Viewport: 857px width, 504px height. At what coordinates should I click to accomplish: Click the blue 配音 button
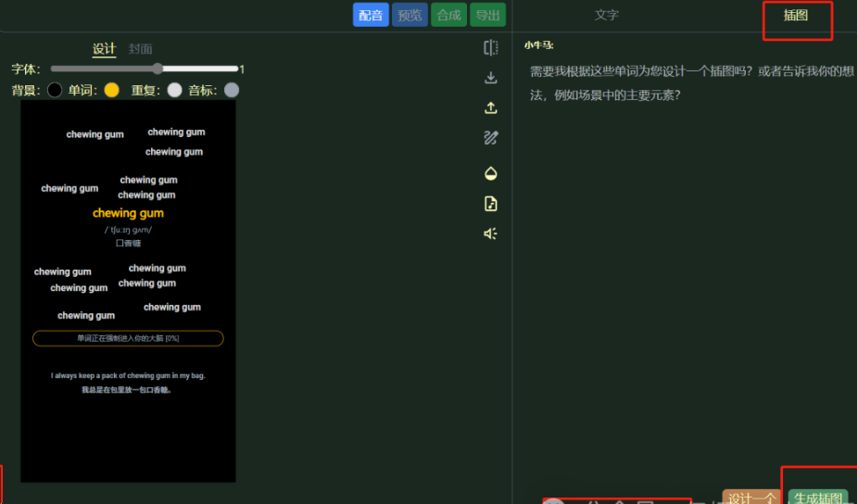tap(371, 15)
